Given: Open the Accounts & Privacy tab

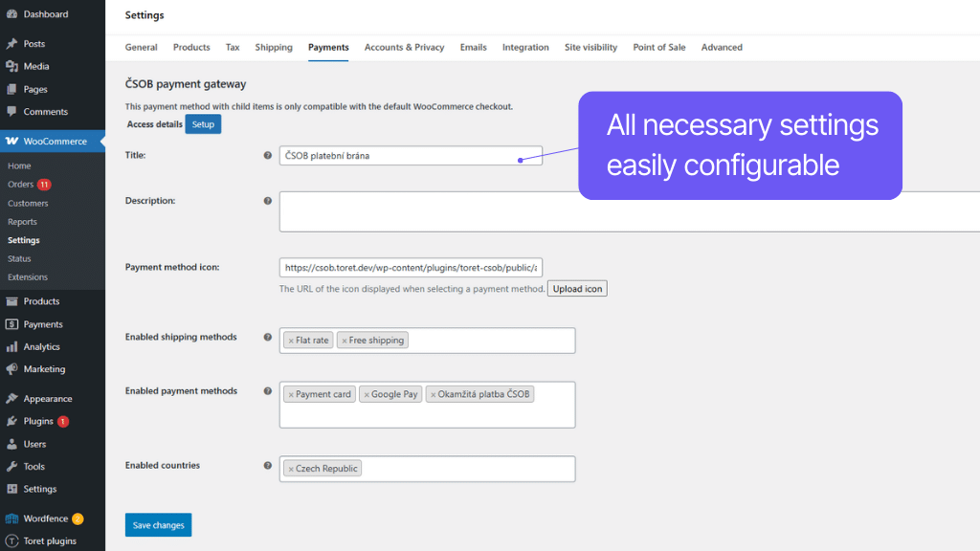Looking at the screenshot, I should 405,48.
